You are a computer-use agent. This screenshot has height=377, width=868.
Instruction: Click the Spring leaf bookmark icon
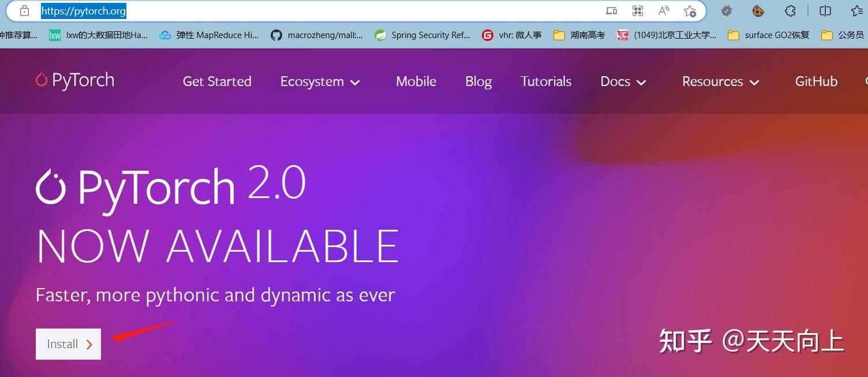(x=380, y=35)
